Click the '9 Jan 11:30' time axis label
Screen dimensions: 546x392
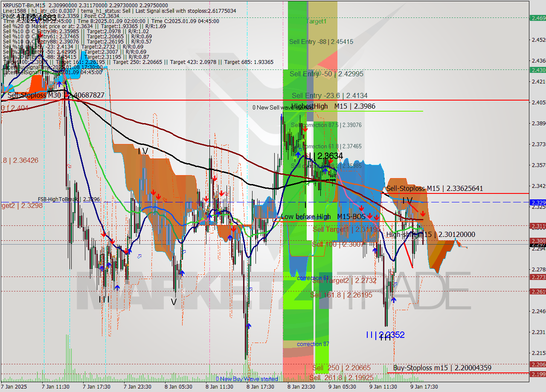click(x=383, y=387)
